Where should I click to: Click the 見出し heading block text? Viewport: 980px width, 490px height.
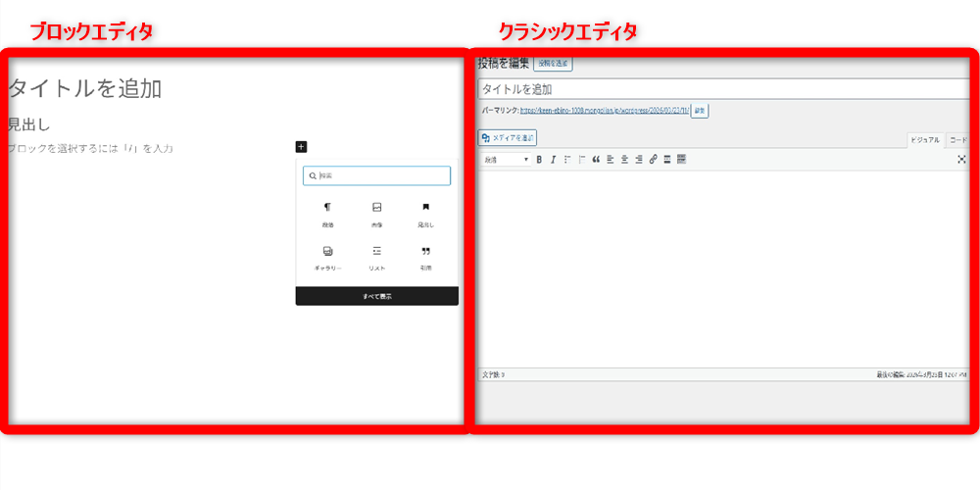pos(28,124)
